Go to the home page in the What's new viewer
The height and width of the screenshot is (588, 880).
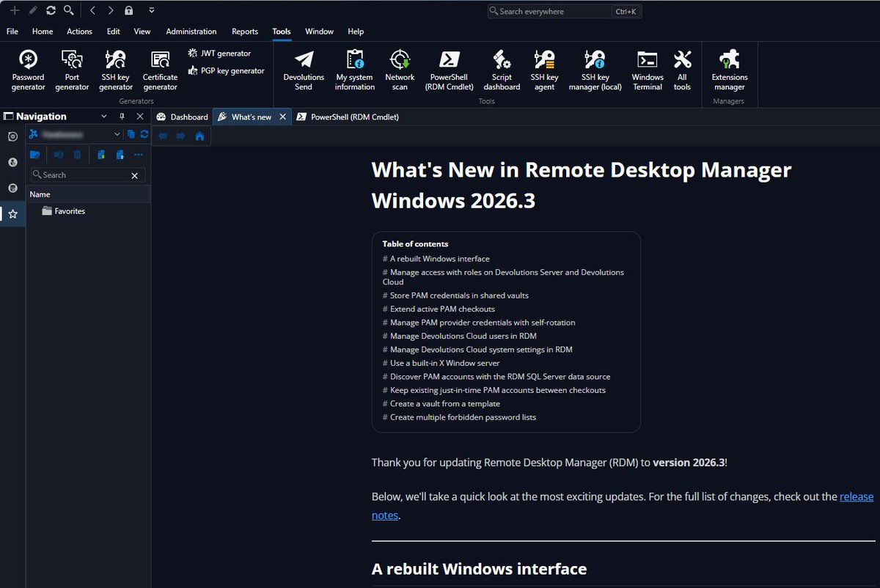[199, 136]
